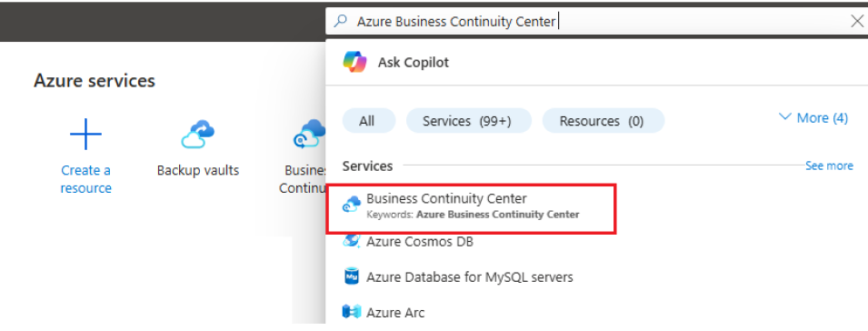Click the search magnifier icon
This screenshot has width=868, height=331.
342,21
